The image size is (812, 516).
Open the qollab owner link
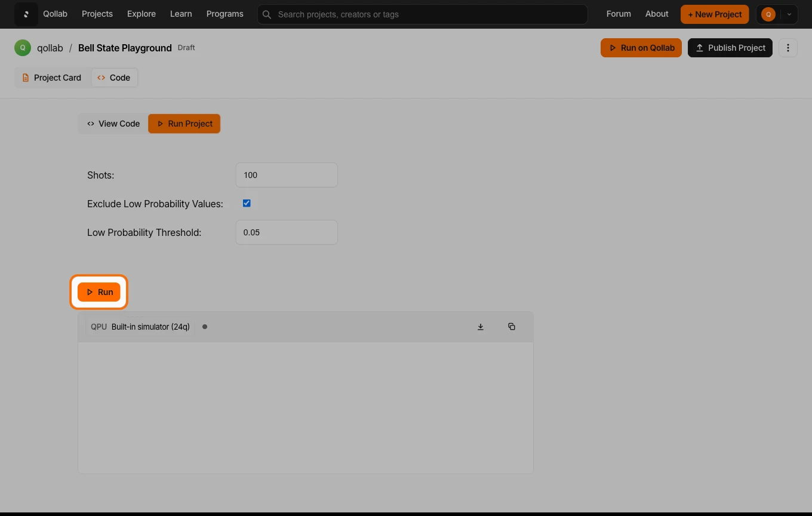[x=50, y=48]
